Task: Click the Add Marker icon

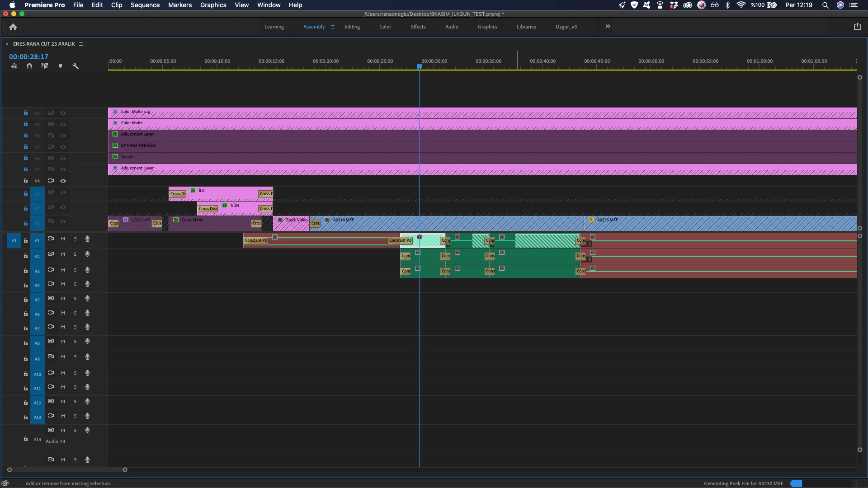Action: click(x=60, y=66)
